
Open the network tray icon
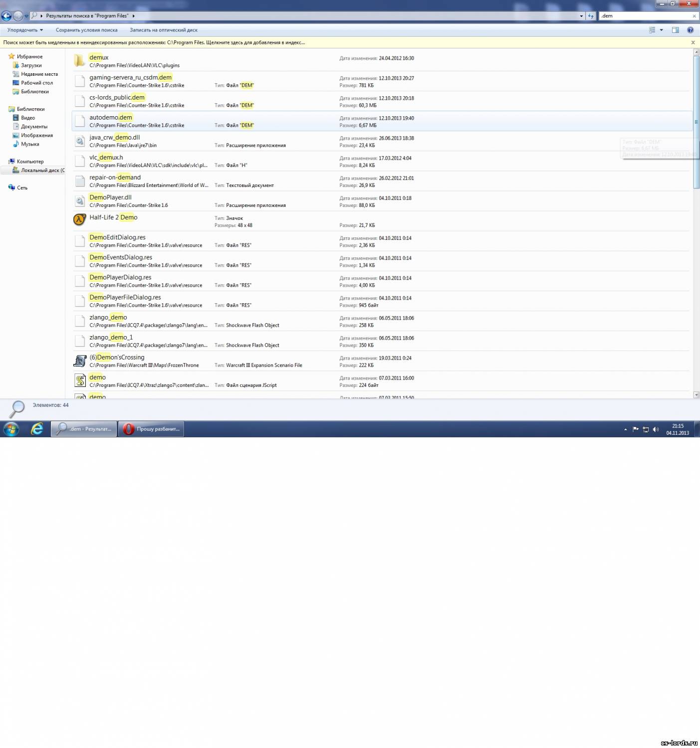tap(646, 429)
